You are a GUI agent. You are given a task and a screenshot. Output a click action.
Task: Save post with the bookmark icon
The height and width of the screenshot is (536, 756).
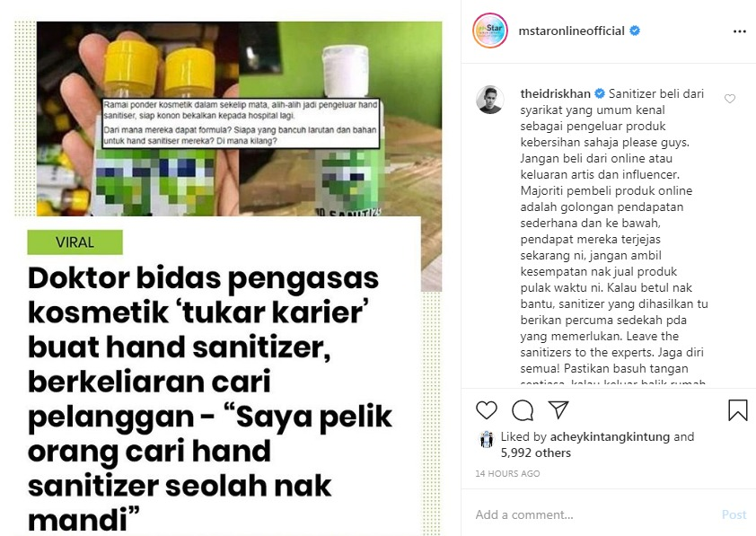(x=738, y=410)
